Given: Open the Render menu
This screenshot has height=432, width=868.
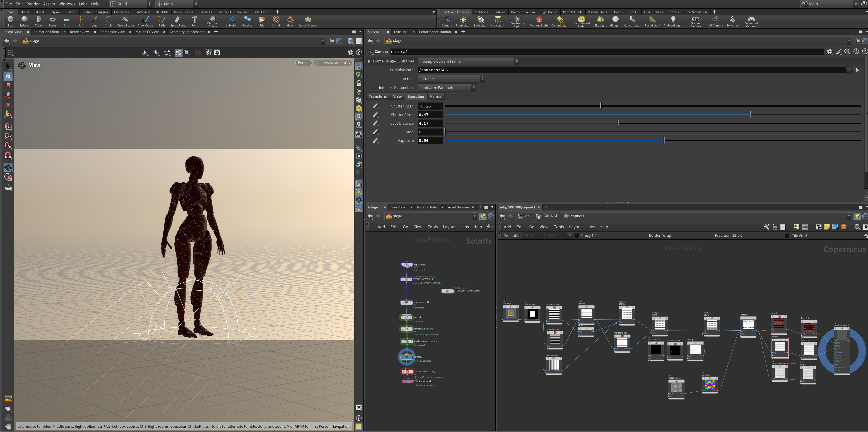Looking at the screenshot, I should (33, 4).
